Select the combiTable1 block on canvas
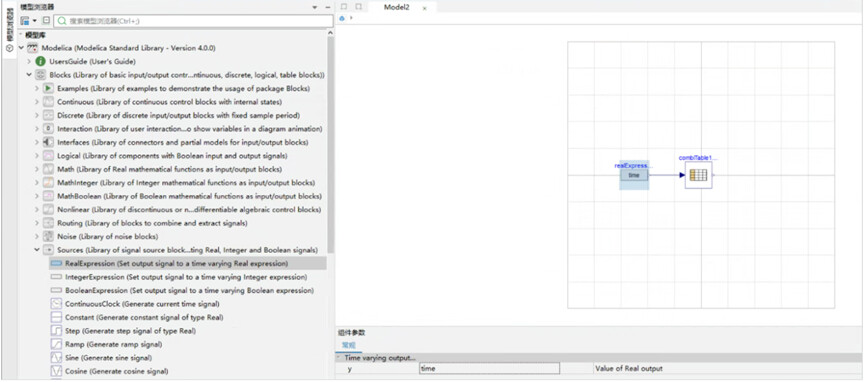This screenshot has width=864, height=382. pos(699,175)
